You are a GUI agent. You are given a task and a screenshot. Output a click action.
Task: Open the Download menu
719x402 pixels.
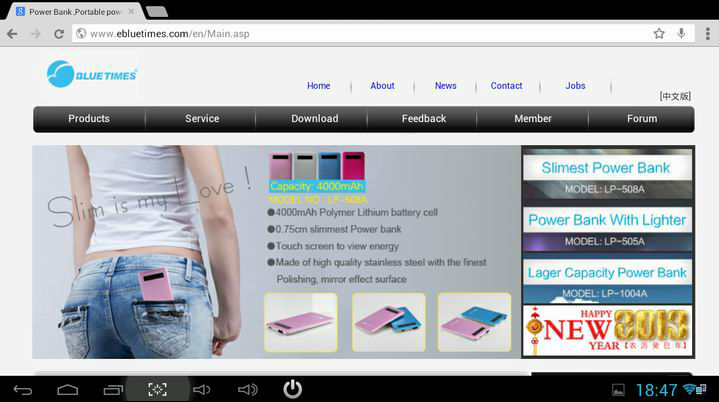315,119
